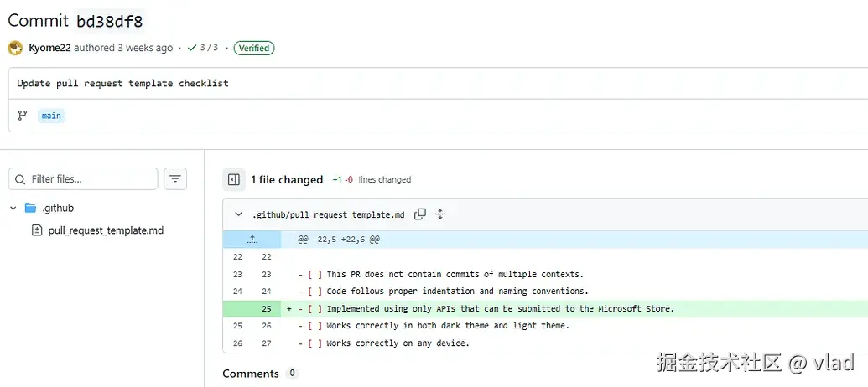Copy the file path with the copy icon
The height and width of the screenshot is (387, 868).
coord(420,214)
